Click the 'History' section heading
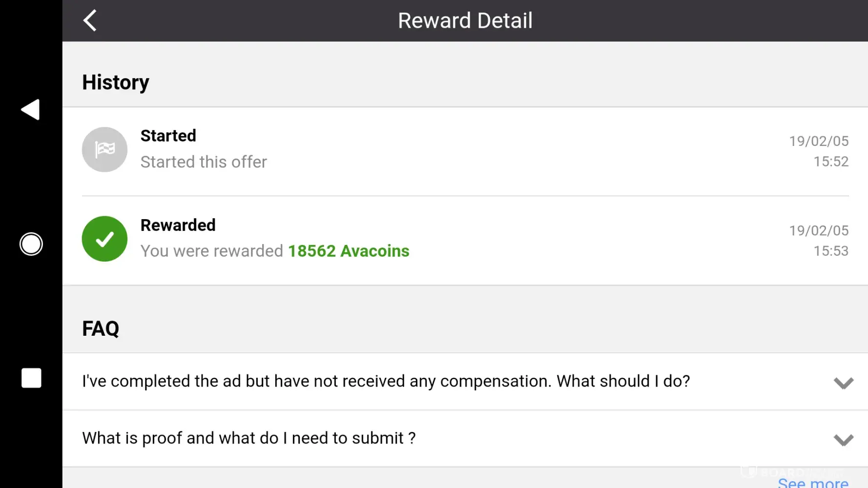 click(x=116, y=82)
